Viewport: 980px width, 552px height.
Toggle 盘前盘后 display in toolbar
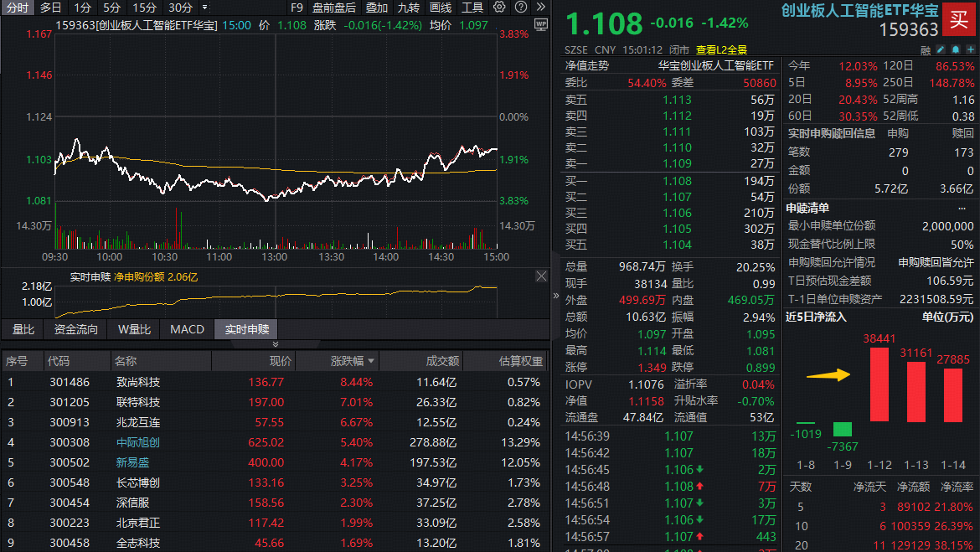click(x=333, y=8)
